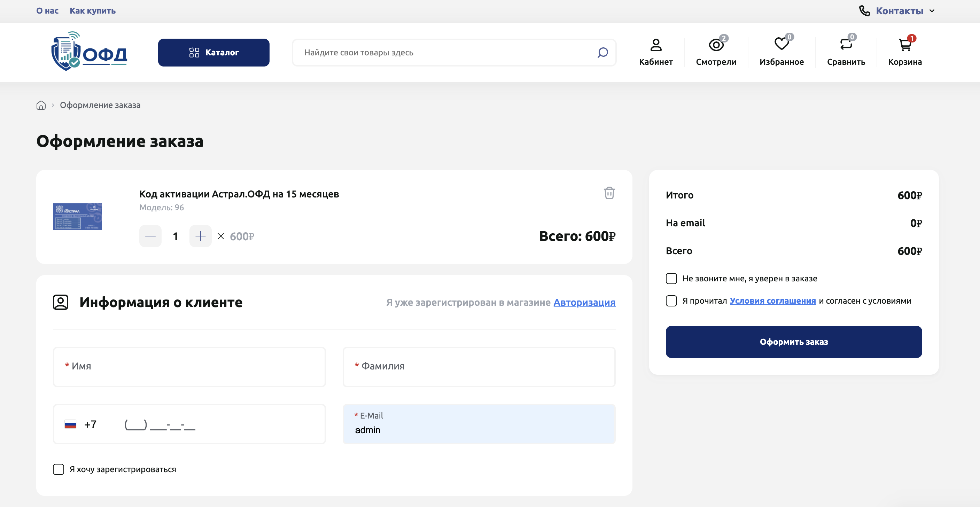Focus the E-Mail field containing admin
Screen dimensions: 980x507
[x=479, y=424]
